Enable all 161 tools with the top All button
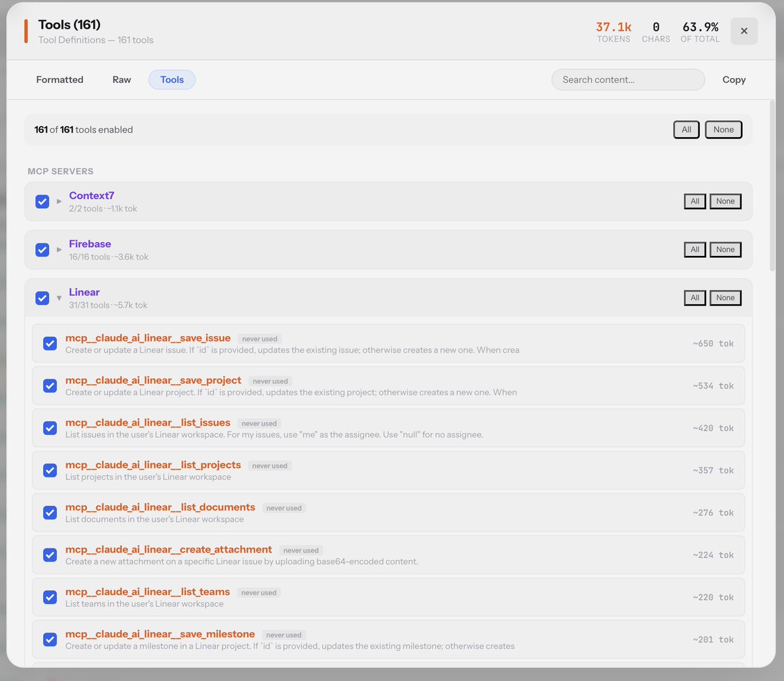This screenshot has height=681, width=784. [x=686, y=129]
